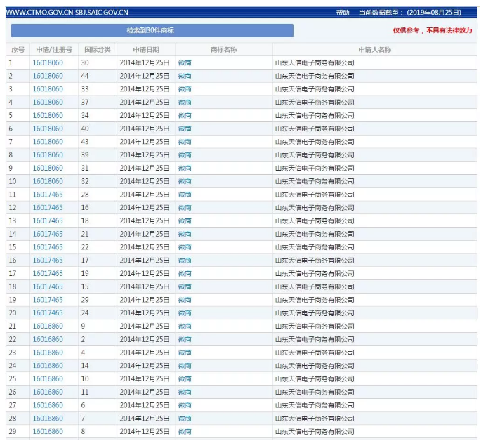Click the 检索到30件商标 result bar
The image size is (488, 448).
pos(152,31)
